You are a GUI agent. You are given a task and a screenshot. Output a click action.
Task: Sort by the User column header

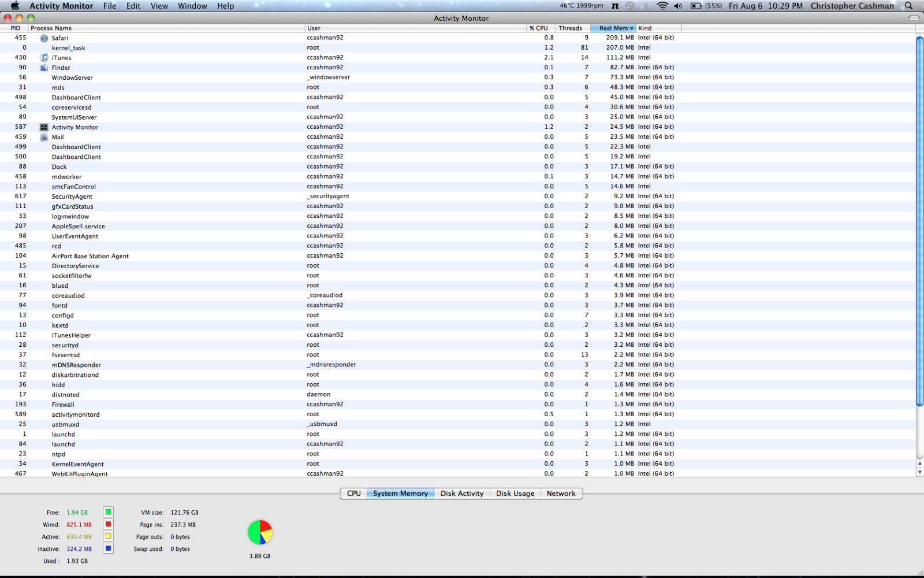point(416,28)
